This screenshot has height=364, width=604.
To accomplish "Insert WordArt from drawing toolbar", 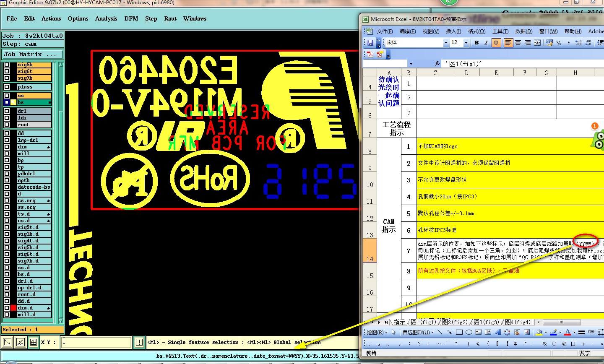I will (x=497, y=332).
